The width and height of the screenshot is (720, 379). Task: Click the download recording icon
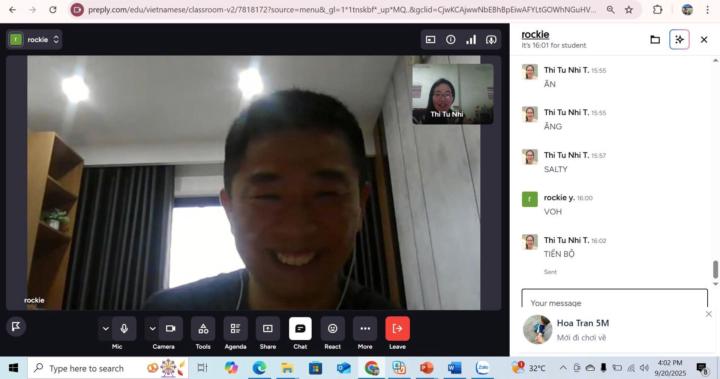pos(491,40)
